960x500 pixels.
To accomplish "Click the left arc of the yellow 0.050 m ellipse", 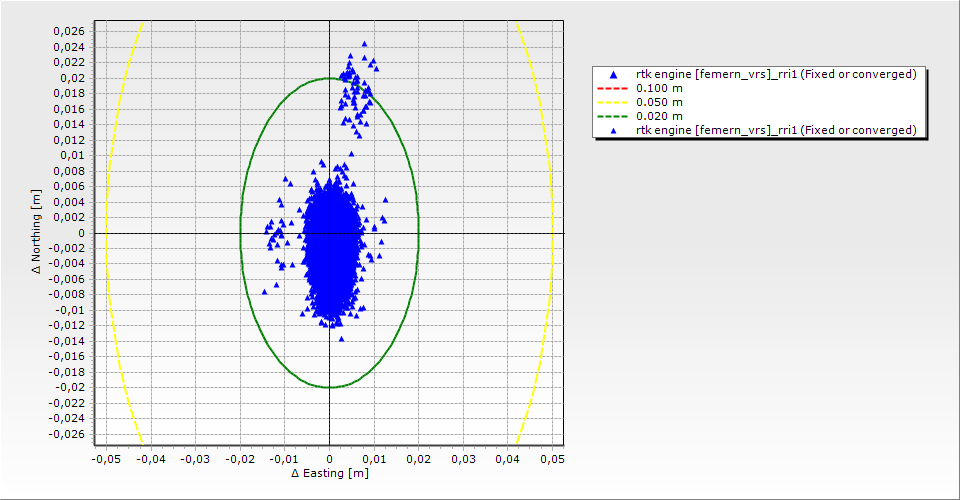I will 106,233.
